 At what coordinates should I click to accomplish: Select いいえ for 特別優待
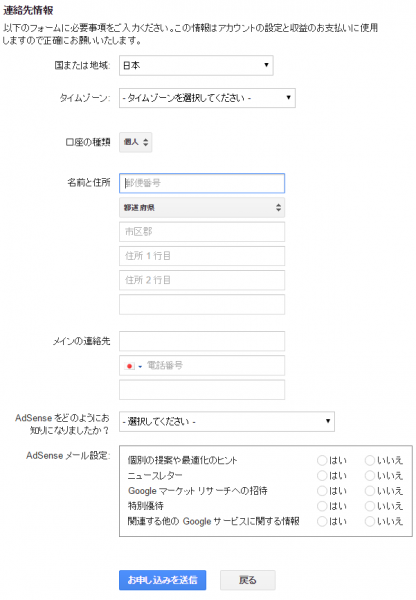tap(370, 506)
